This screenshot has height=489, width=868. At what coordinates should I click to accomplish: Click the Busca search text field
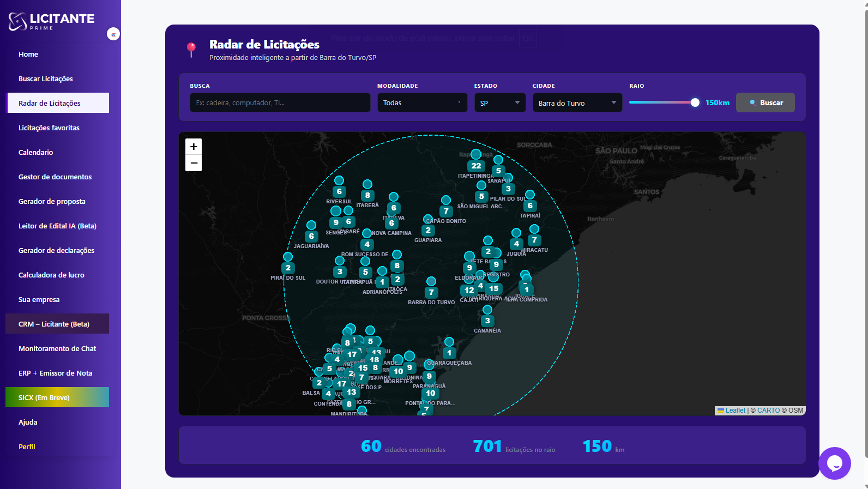click(x=280, y=102)
